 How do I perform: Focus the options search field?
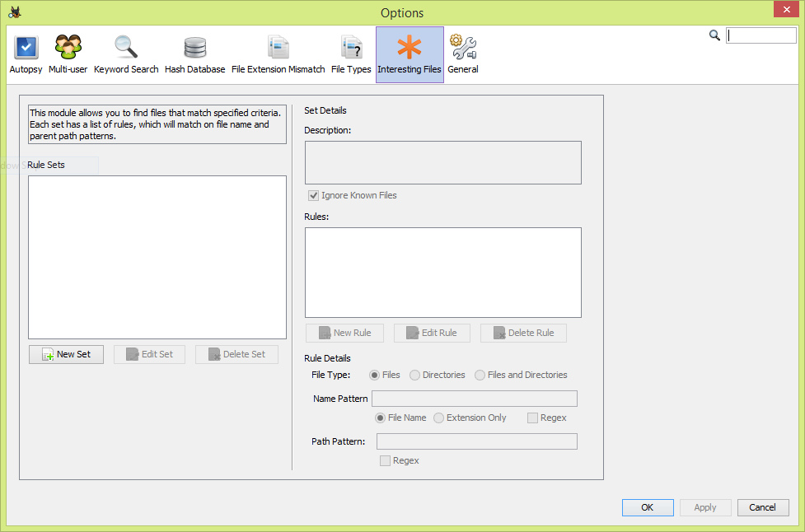click(761, 35)
